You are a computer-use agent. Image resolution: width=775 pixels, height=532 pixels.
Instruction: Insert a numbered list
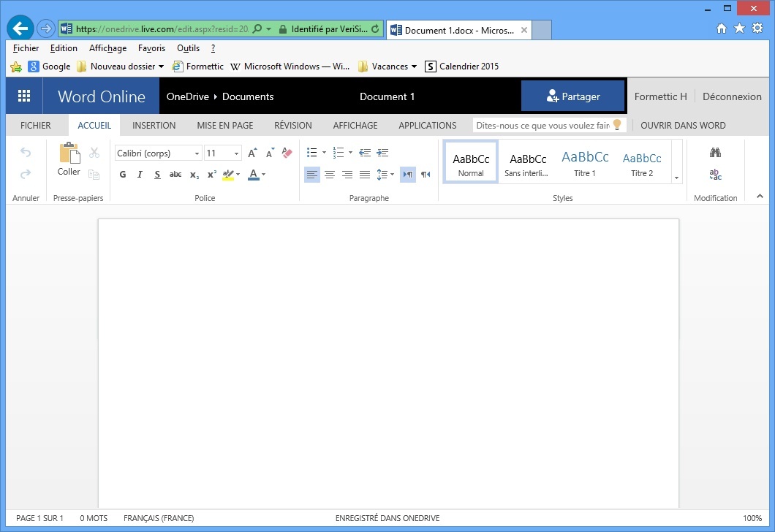(x=338, y=153)
